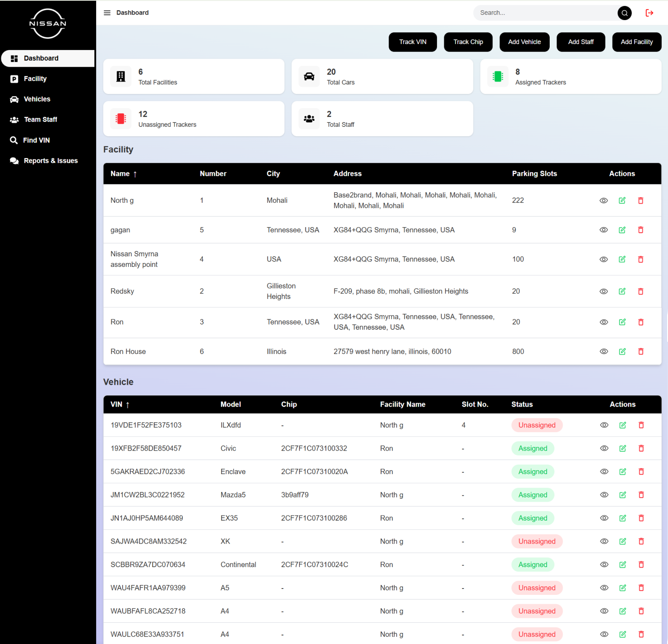Sort vehicles by VIN column arrow
Viewport: 668px width, 644px height.
click(x=127, y=404)
